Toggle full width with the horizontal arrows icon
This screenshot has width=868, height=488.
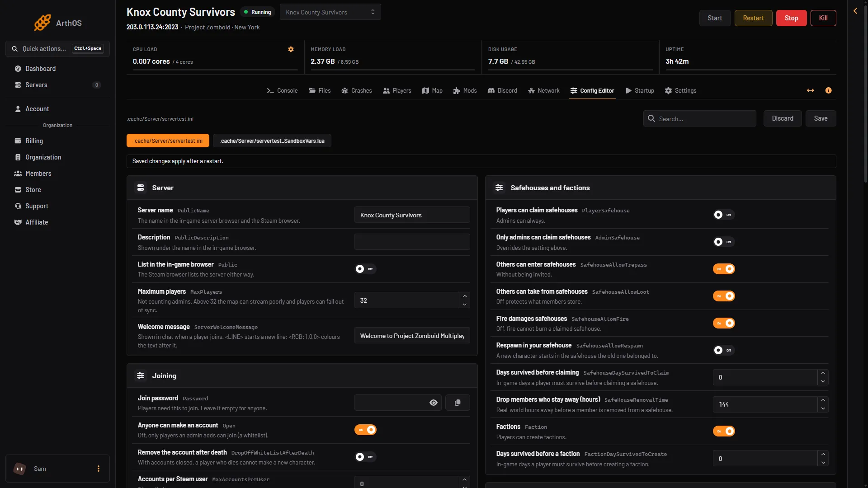[810, 90]
